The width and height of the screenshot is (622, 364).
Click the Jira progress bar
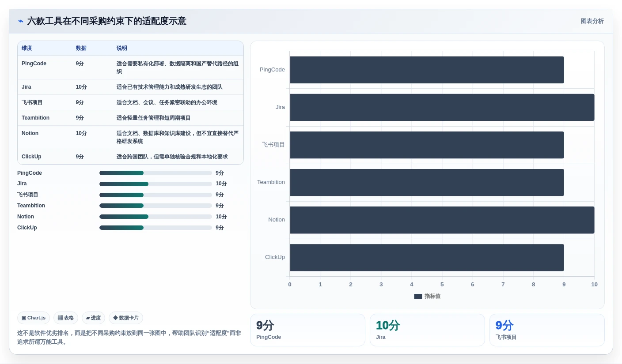[155, 184]
